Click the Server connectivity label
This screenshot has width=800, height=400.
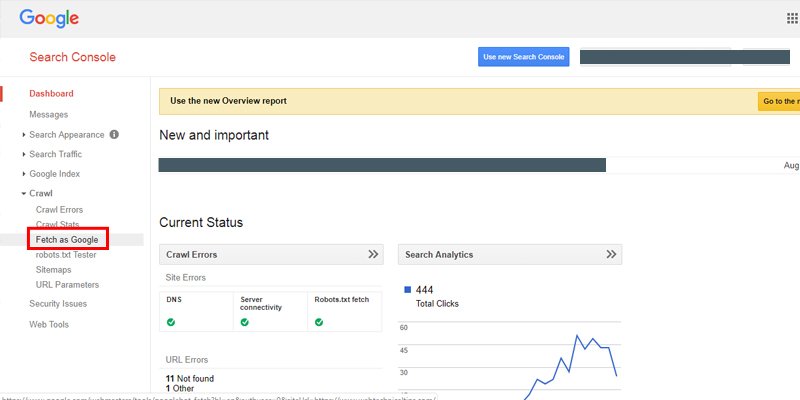click(x=261, y=304)
